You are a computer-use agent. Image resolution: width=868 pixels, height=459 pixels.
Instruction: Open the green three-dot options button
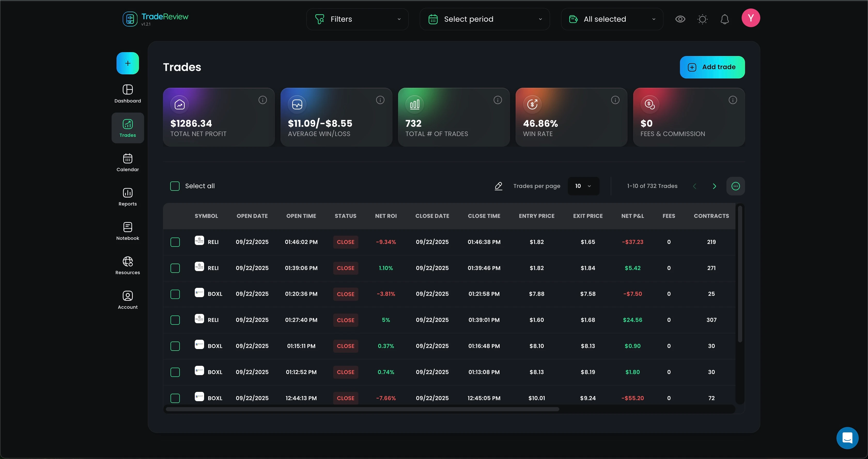(735, 186)
